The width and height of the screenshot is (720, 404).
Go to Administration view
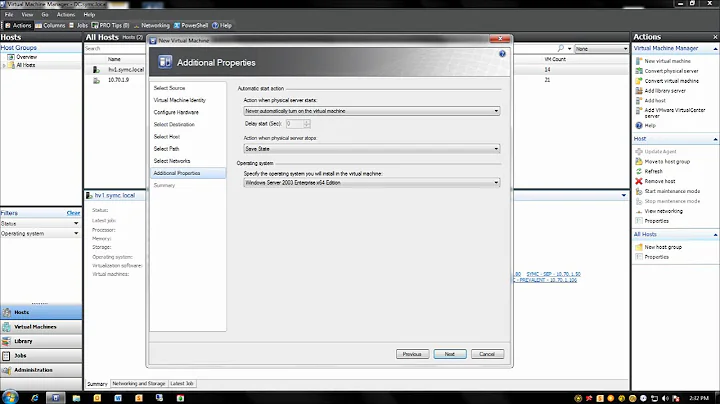pyautogui.click(x=41, y=370)
